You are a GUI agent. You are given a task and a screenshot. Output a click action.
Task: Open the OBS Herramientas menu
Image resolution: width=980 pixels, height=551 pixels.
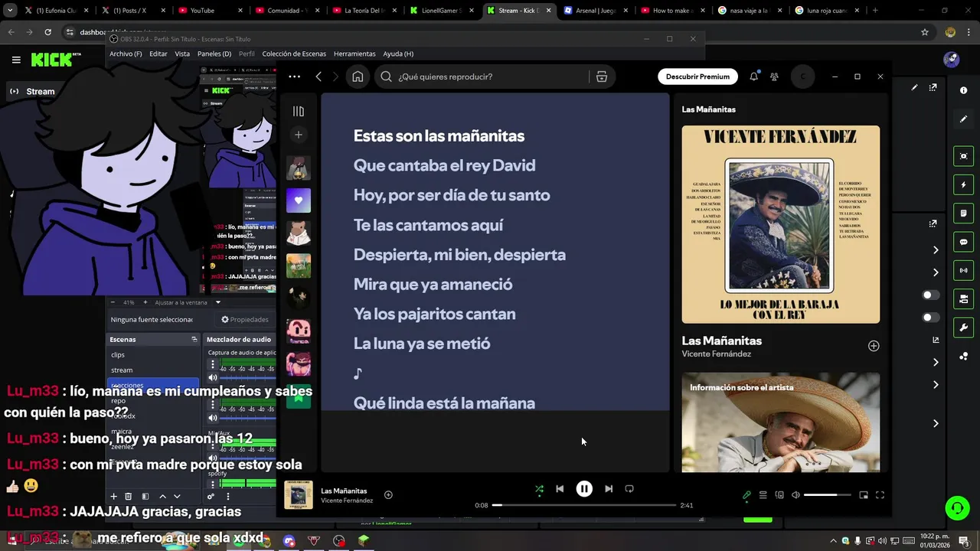pos(354,54)
